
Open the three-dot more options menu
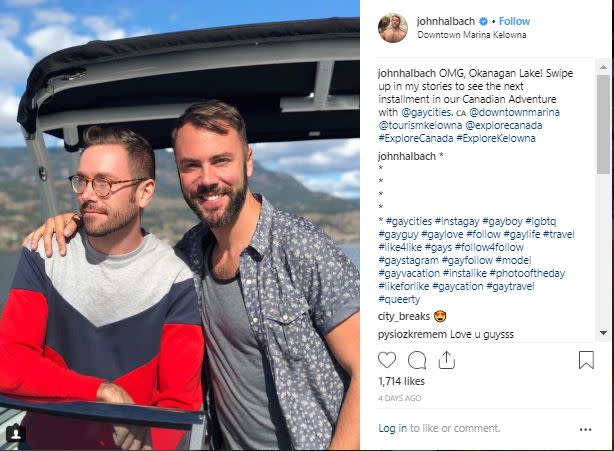(x=585, y=429)
